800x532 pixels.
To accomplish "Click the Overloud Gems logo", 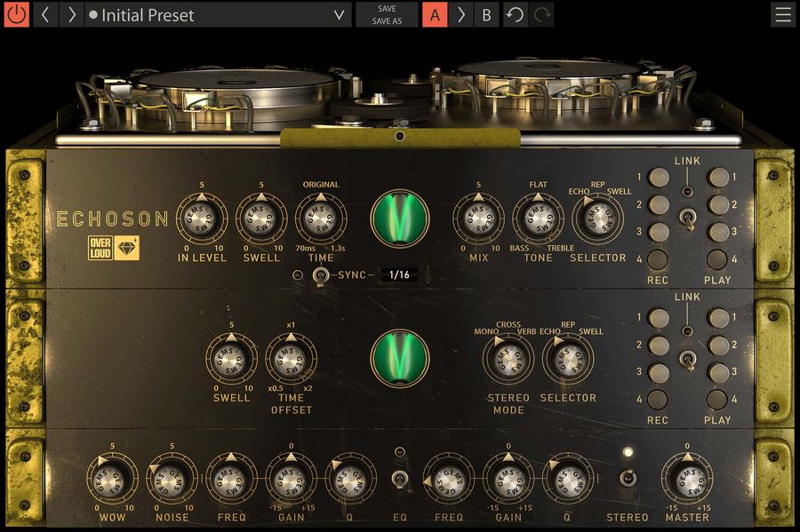I will [113, 248].
